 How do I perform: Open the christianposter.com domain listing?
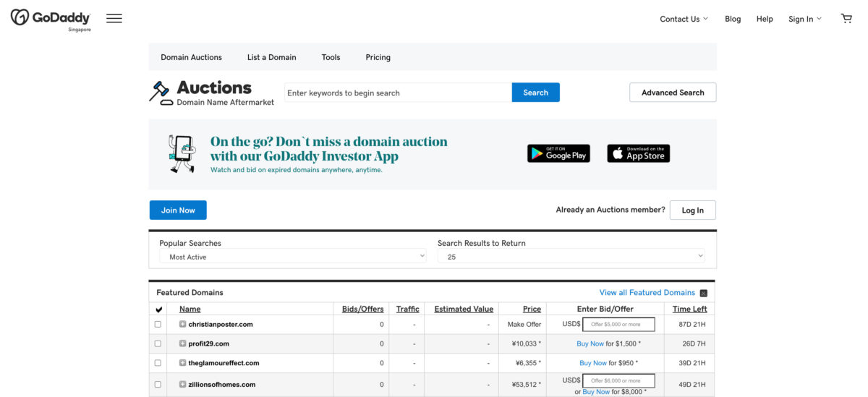tap(221, 325)
